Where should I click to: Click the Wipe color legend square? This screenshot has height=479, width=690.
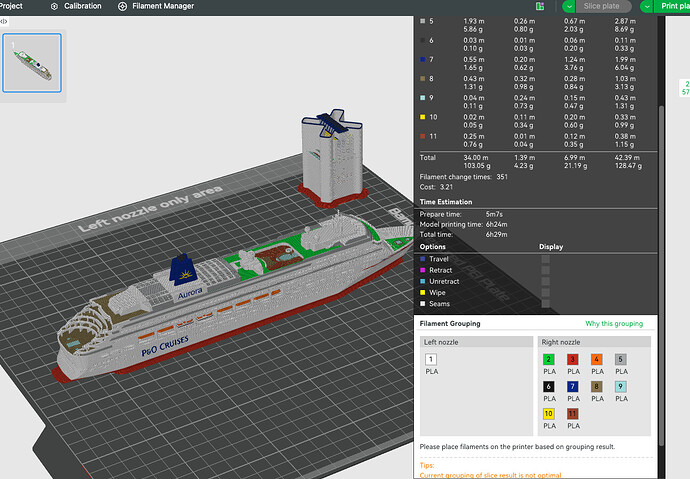(x=423, y=293)
